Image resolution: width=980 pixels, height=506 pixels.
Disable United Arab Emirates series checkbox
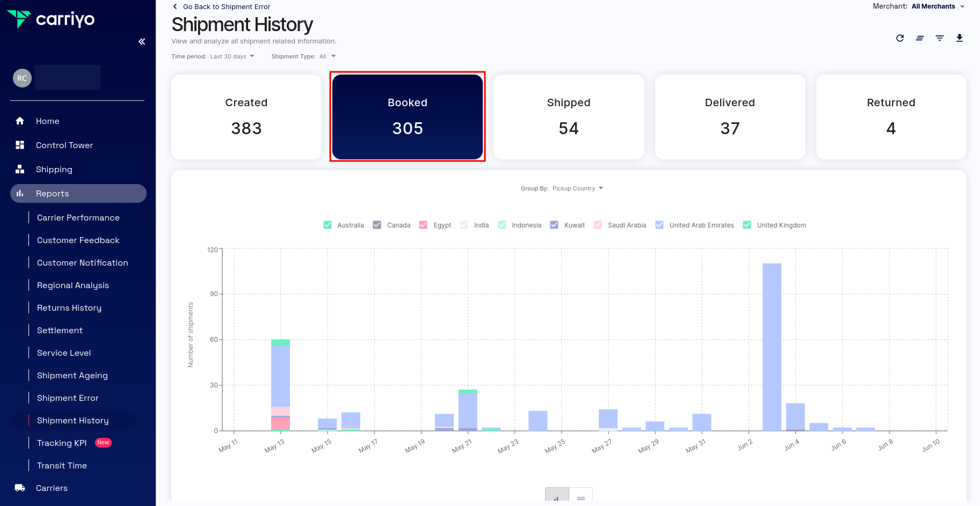click(x=659, y=225)
